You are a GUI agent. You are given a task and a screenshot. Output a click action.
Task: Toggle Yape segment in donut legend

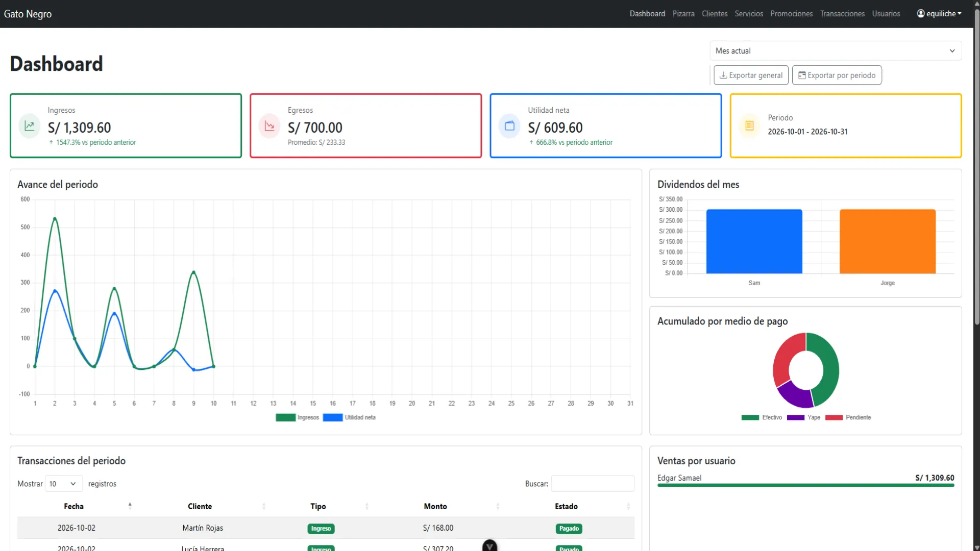(803, 417)
